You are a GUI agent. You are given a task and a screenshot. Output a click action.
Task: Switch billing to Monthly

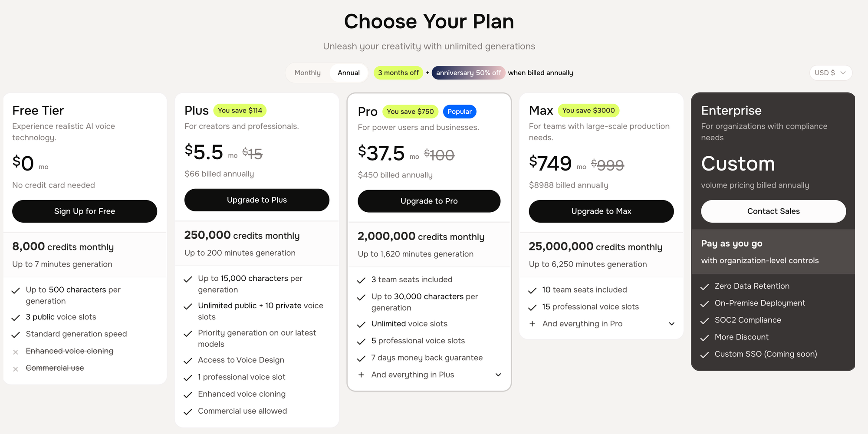(x=307, y=73)
